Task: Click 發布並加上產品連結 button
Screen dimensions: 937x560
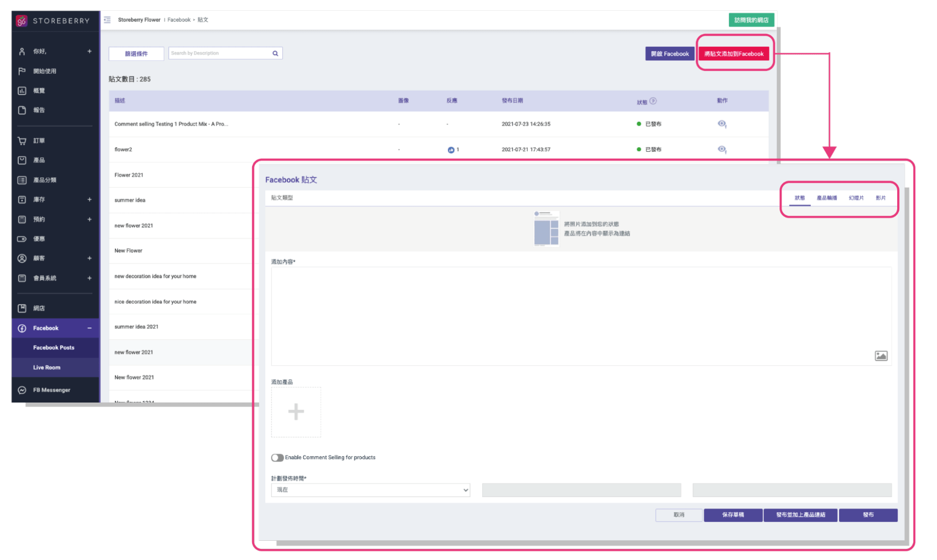Action: pyautogui.click(x=800, y=515)
